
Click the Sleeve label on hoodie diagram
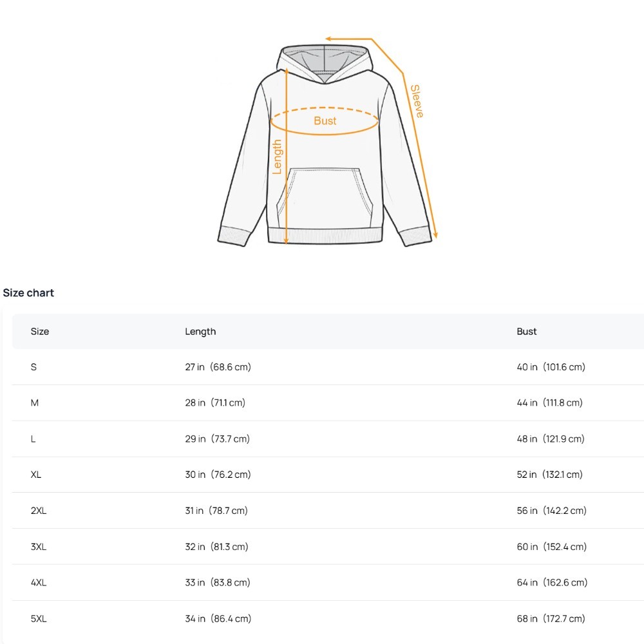(x=417, y=101)
